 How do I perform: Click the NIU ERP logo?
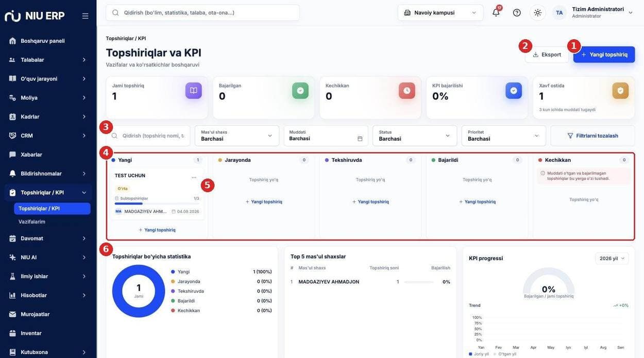click(x=35, y=16)
